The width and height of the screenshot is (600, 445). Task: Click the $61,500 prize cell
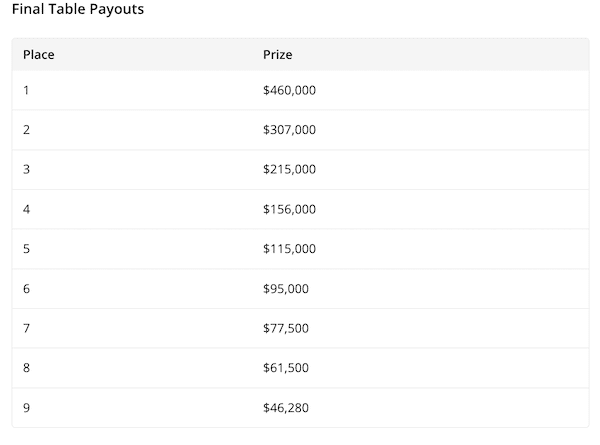tap(286, 368)
